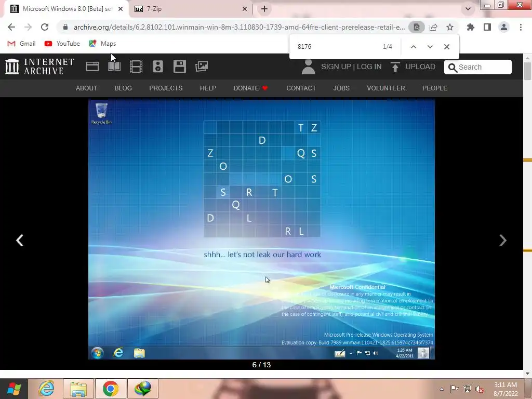Click the Internet Archive Search box
Viewport: 532px width, 399px height.
[478, 67]
